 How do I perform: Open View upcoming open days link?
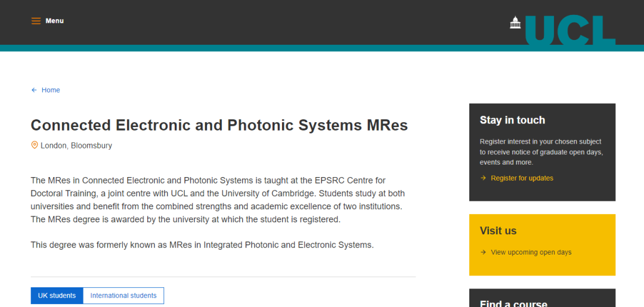pos(531,252)
